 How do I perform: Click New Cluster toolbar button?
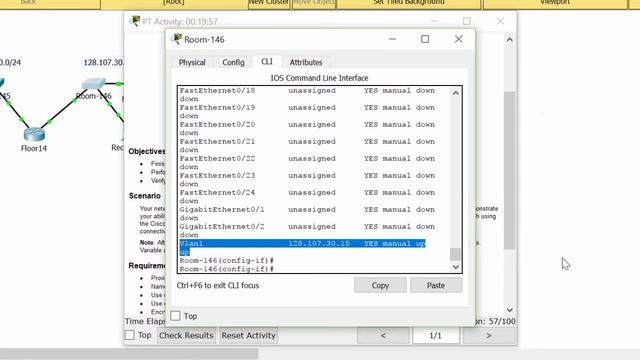(269, 3)
